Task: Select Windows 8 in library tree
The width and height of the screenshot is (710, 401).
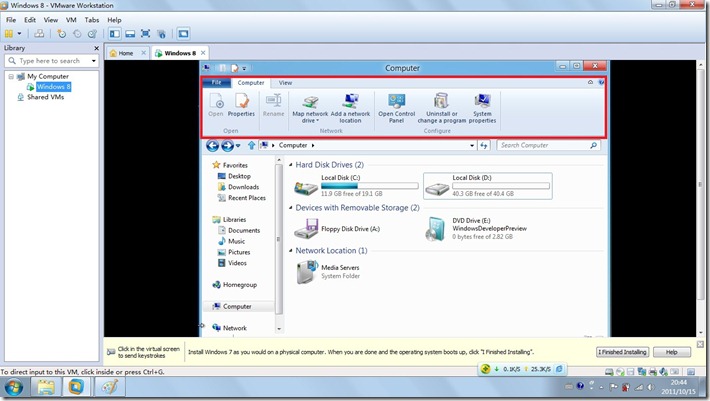Action: pos(53,86)
